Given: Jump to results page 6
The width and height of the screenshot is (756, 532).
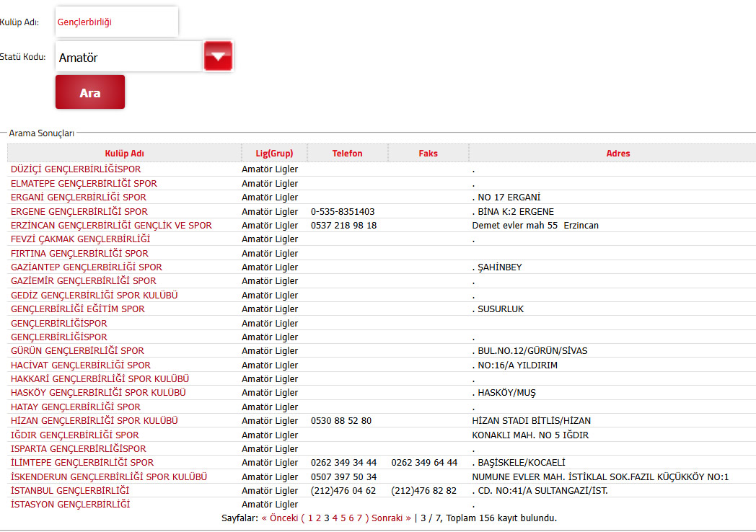Looking at the screenshot, I should [x=351, y=518].
